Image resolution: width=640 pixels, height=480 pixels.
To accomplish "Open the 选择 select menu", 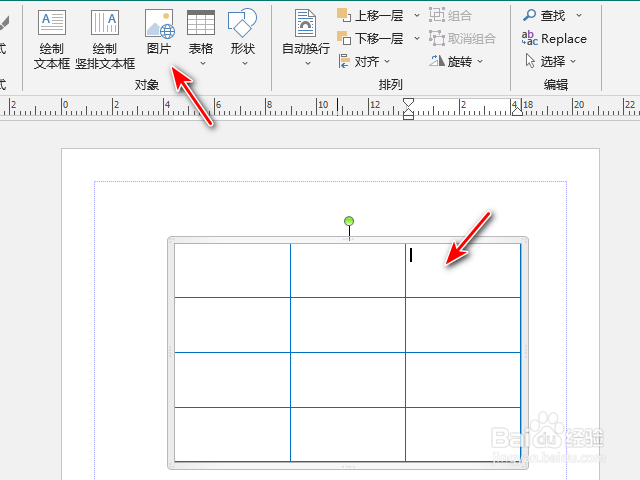I will pos(550,61).
